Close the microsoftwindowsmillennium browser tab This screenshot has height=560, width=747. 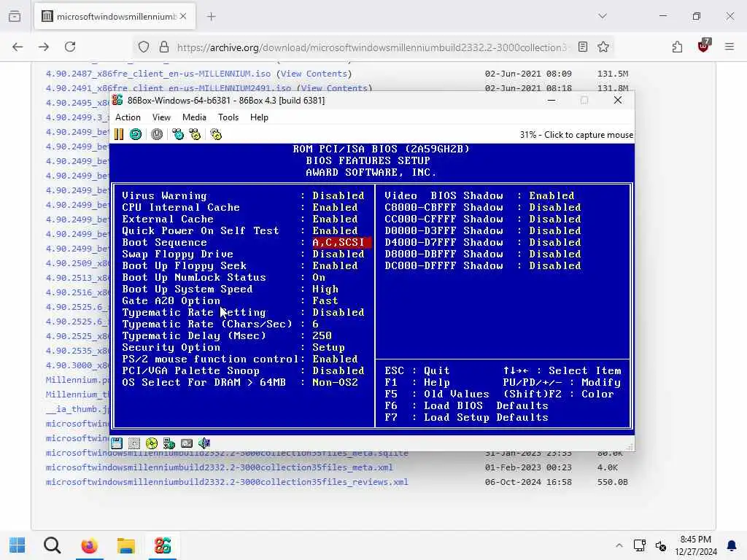[183, 17]
